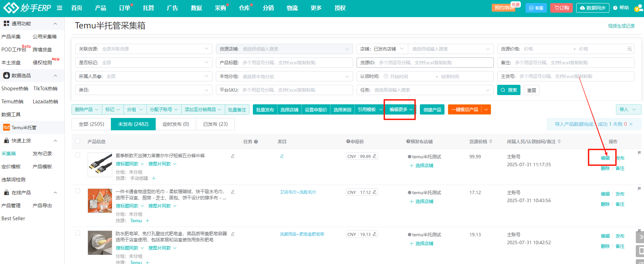Close the import result notification
This screenshot has width=644, height=264.
(631, 124)
